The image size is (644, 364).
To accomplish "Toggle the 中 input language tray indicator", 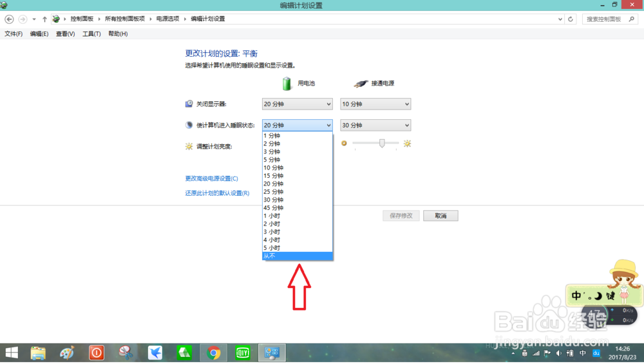I will (583, 353).
